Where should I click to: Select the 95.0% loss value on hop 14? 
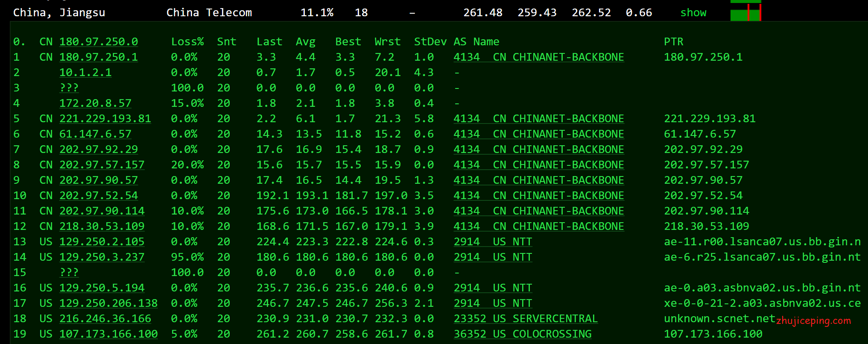[187, 257]
